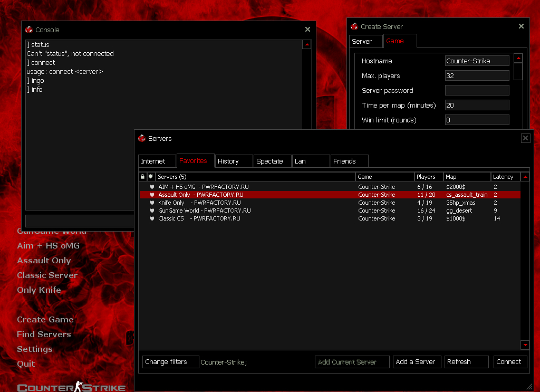Click the Win limit input field
The width and height of the screenshot is (540, 392).
(477, 120)
